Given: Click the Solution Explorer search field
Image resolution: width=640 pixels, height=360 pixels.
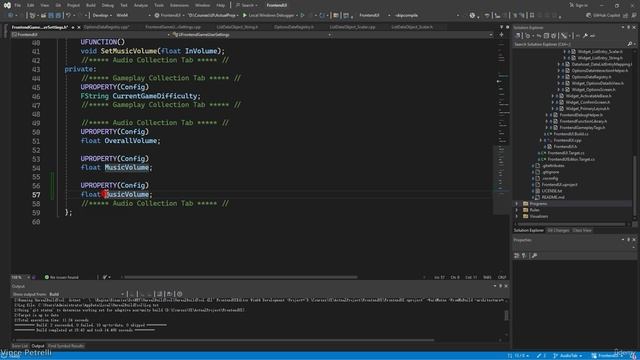Looking at the screenshot, I should 569,44.
